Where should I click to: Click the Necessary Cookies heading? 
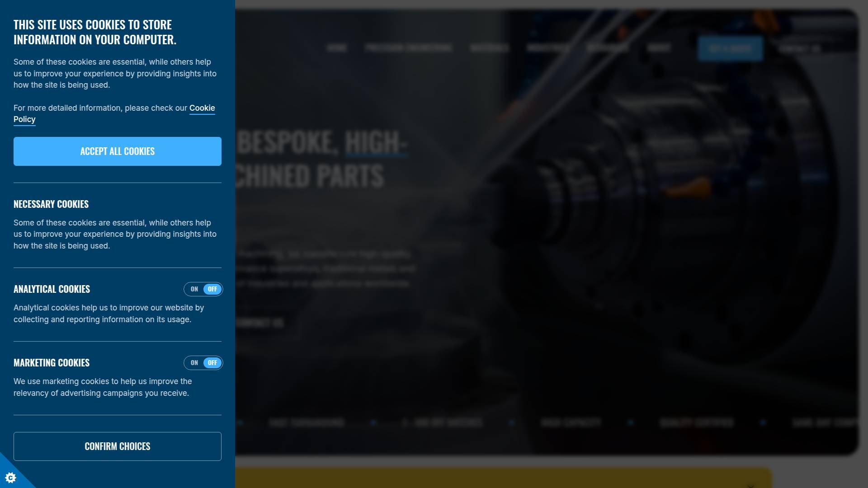click(51, 204)
